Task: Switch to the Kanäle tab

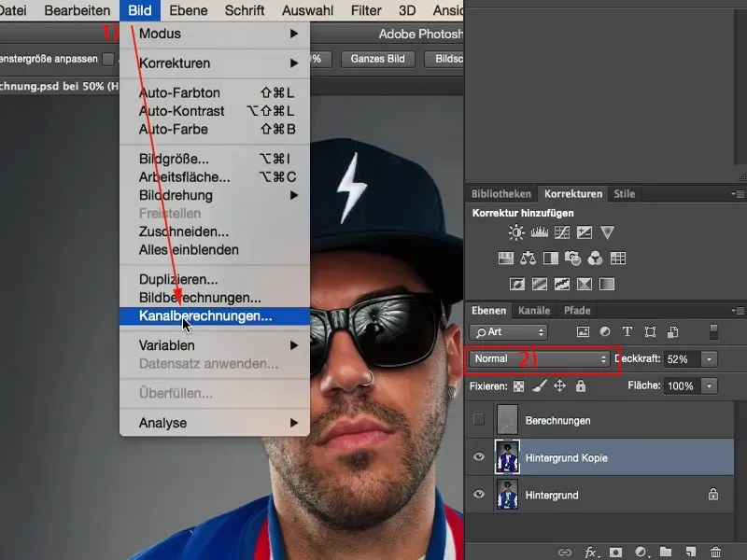Action: 534,311
